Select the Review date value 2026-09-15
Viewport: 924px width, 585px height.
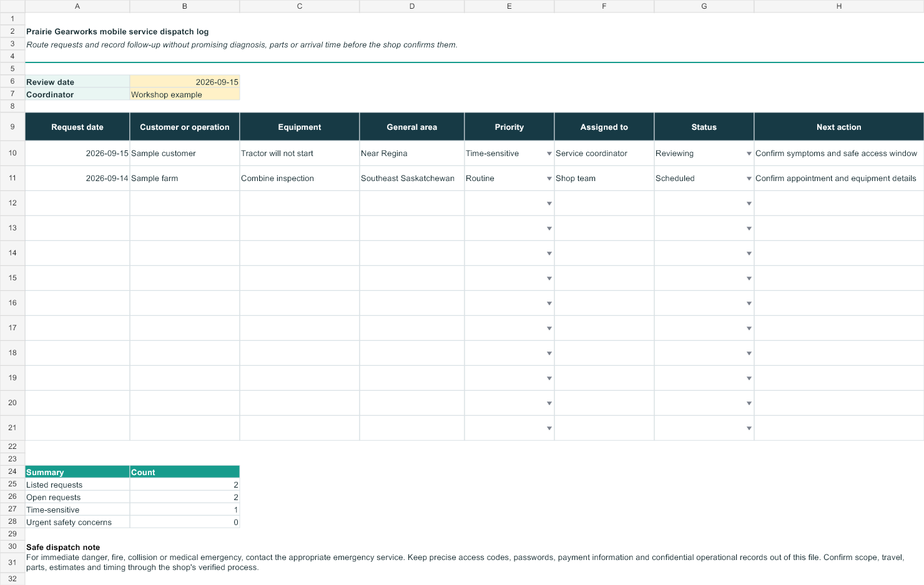[185, 82]
